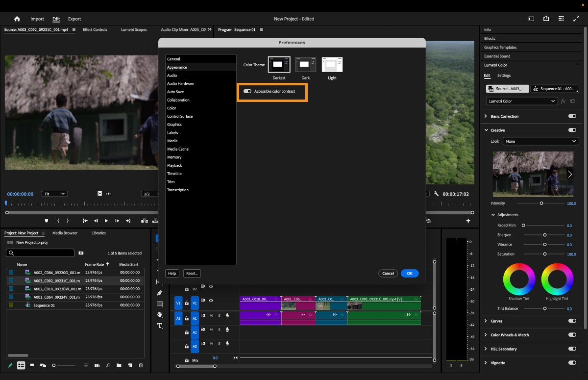This screenshot has width=588, height=380.
Task: Click the Shadow Tint color wheel
Action: pos(519,279)
